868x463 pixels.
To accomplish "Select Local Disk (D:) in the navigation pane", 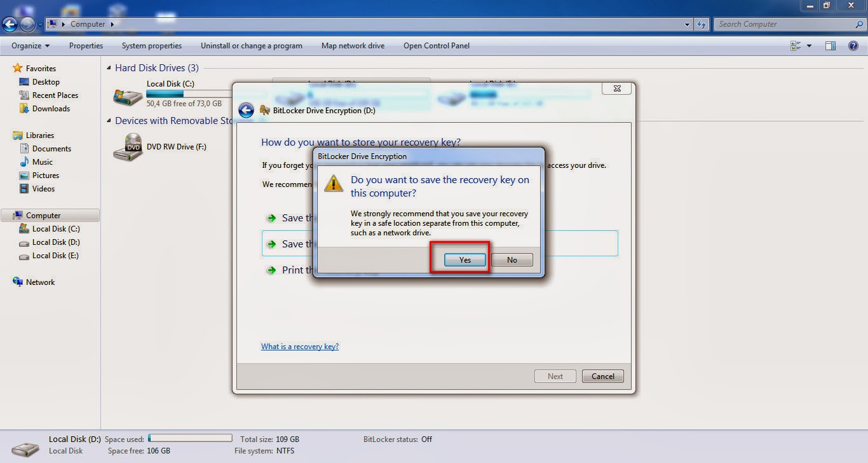I will click(56, 242).
